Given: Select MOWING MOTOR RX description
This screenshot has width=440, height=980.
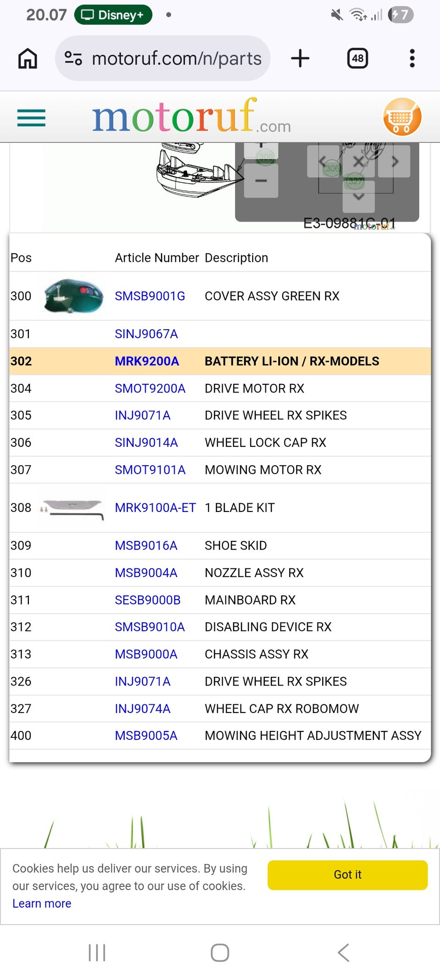Looking at the screenshot, I should 263,470.
